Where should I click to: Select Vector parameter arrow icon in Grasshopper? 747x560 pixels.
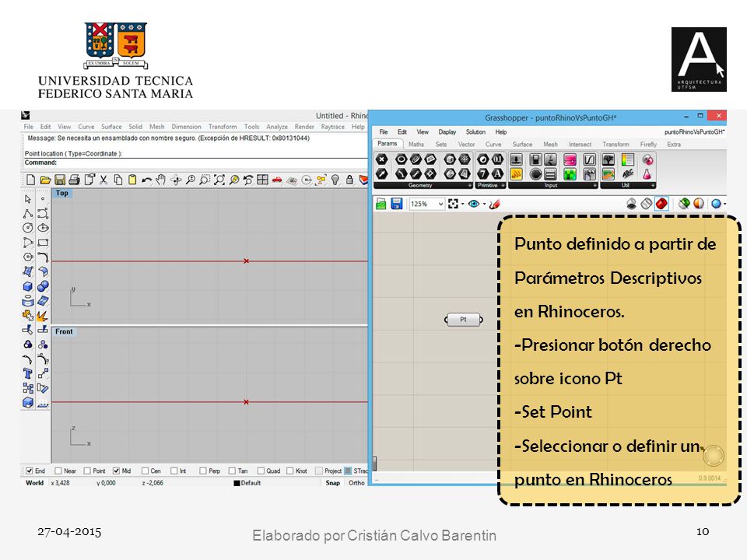[382, 173]
